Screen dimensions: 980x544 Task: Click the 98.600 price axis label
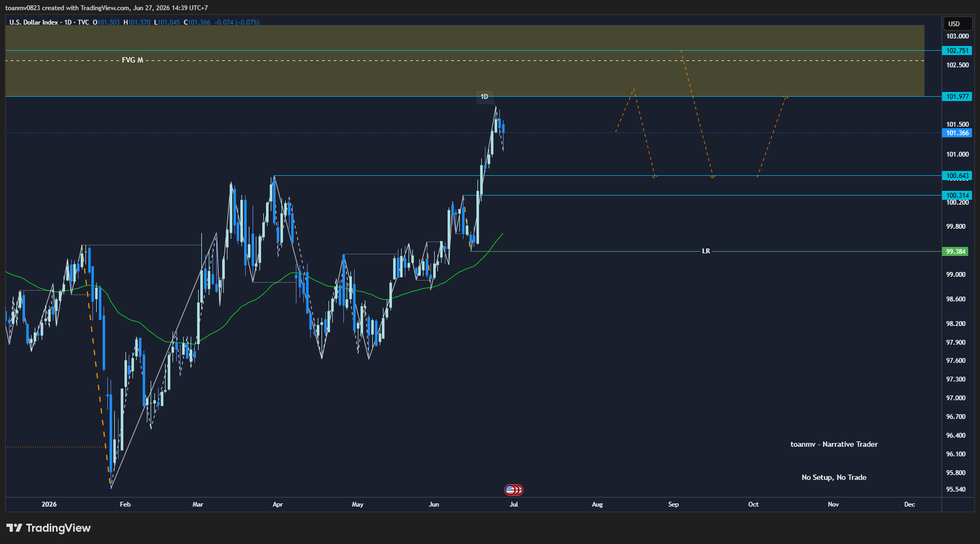pyautogui.click(x=956, y=299)
